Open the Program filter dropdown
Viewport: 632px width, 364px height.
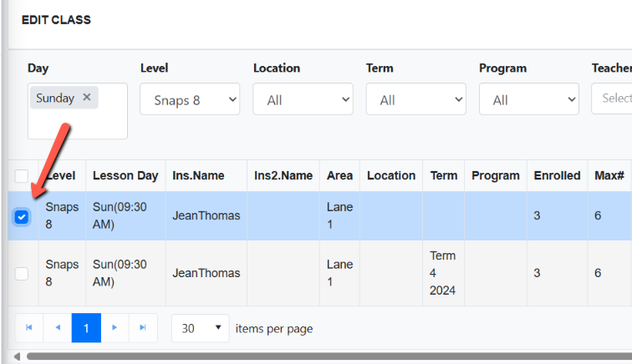(x=529, y=99)
